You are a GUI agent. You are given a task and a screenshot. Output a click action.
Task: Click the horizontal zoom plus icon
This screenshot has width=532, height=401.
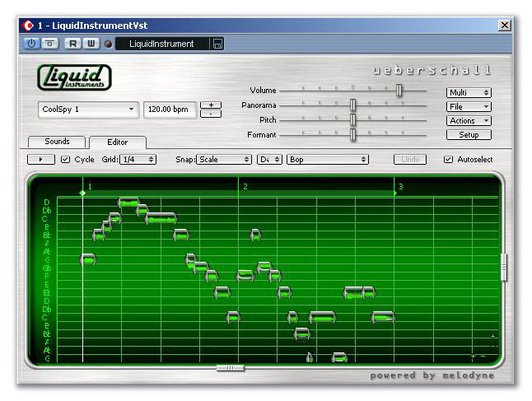click(x=473, y=357)
